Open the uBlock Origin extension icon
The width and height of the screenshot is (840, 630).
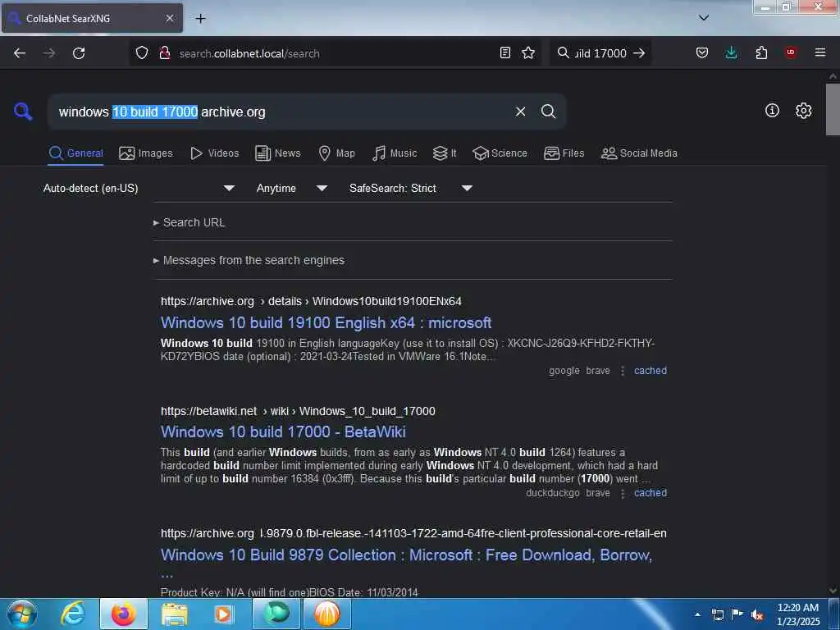coord(790,52)
